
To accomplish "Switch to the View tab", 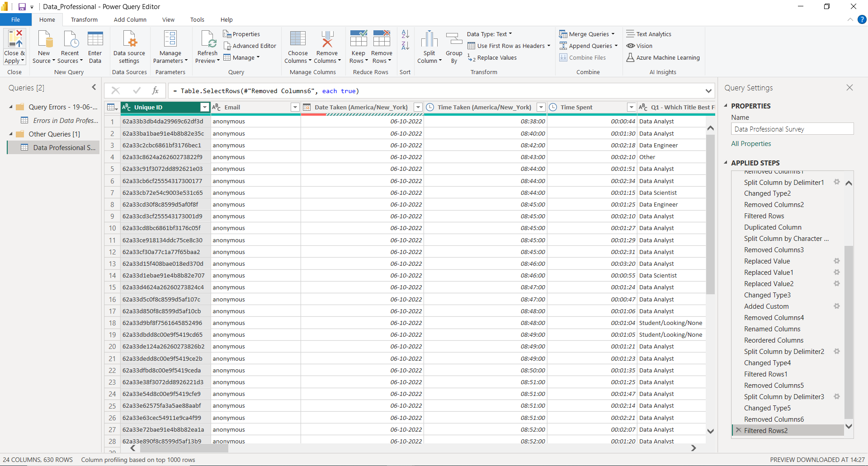I will (169, 20).
